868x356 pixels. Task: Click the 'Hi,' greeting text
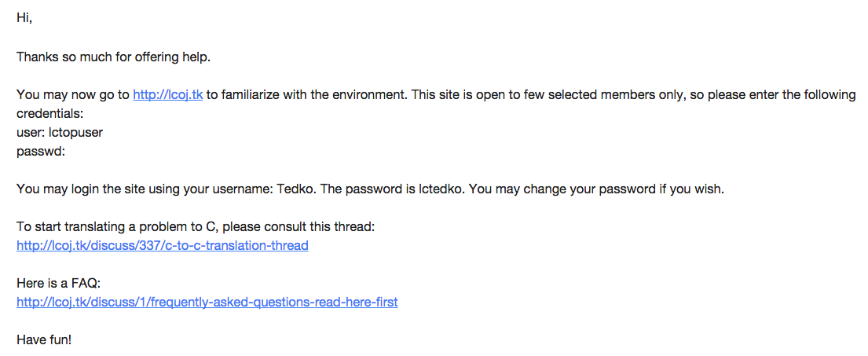pyautogui.click(x=24, y=19)
